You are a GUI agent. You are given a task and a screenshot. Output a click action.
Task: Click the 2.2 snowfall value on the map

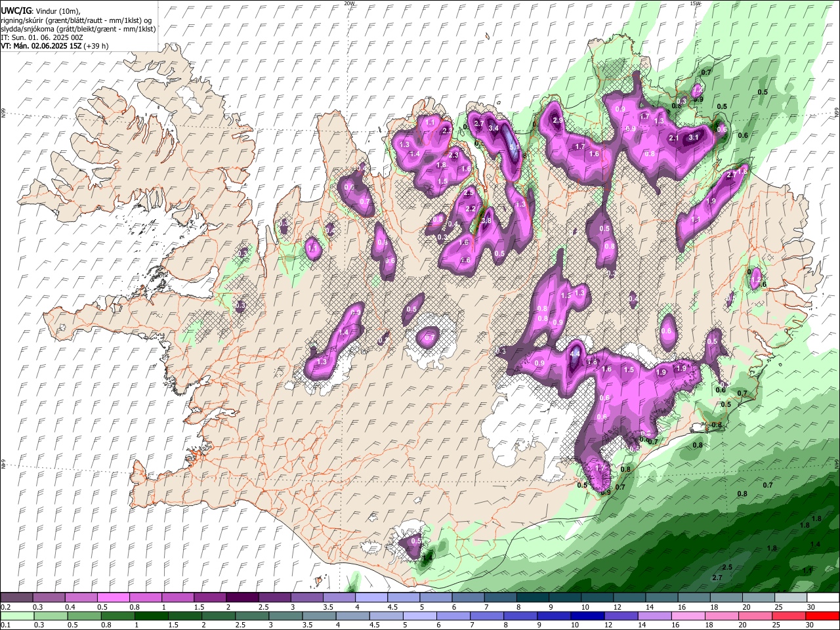(471, 209)
